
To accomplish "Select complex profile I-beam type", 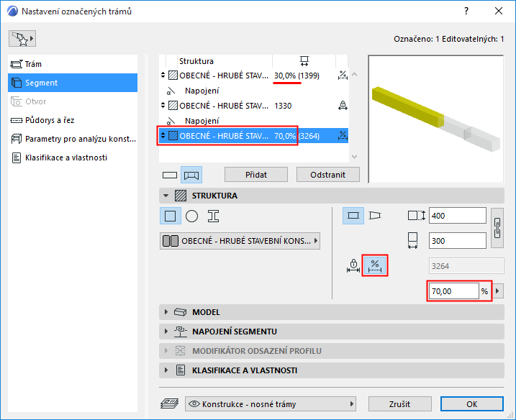I will 213,216.
